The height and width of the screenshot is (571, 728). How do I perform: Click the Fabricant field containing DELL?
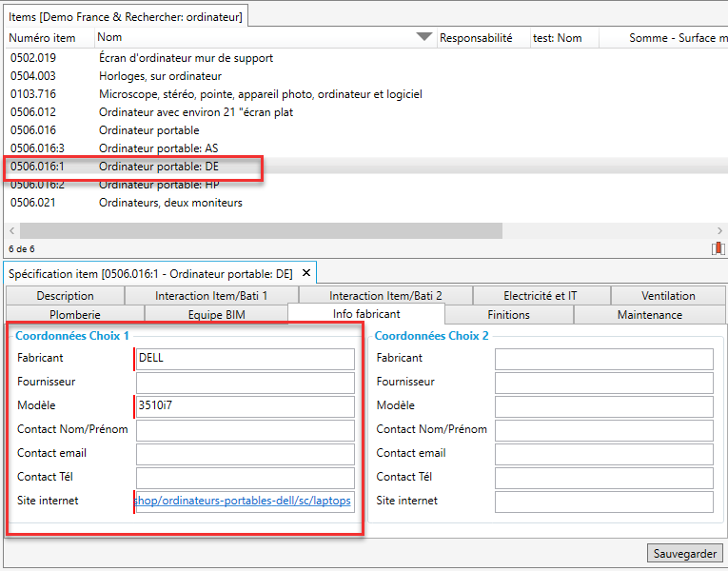[245, 359]
